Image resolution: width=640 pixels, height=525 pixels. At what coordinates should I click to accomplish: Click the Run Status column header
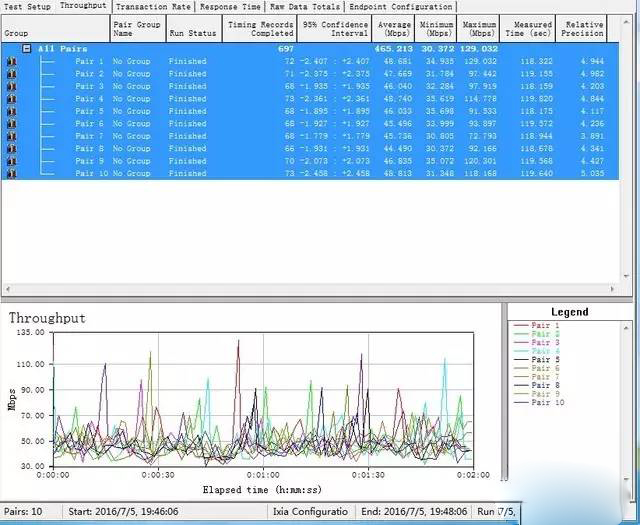[192, 32]
